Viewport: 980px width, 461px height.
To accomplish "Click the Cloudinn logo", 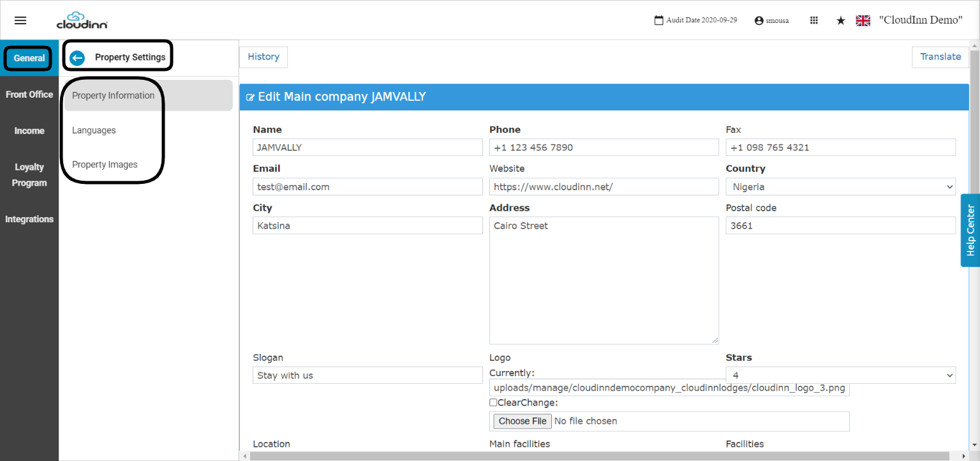I will pos(82,20).
